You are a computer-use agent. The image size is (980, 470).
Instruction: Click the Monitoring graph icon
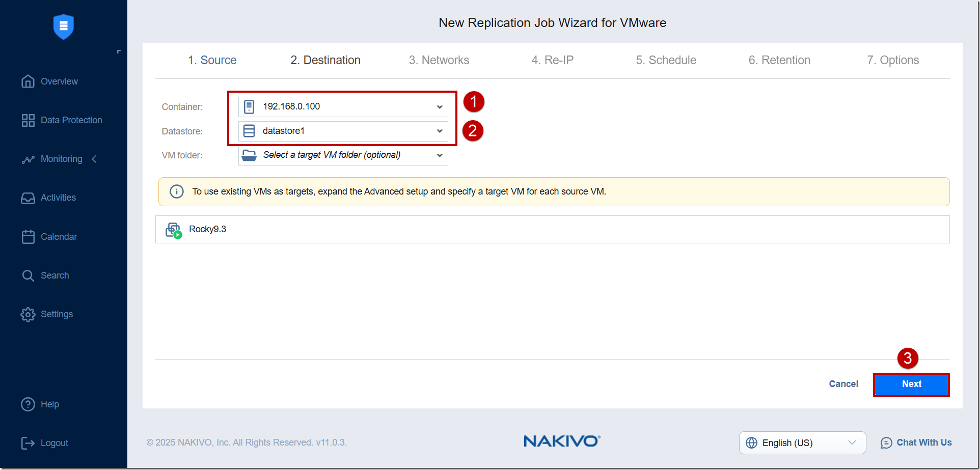click(28, 159)
